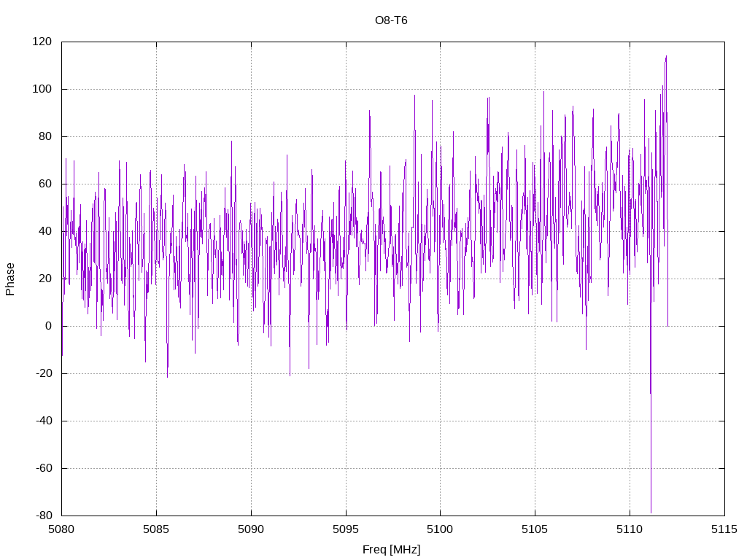Click the y-axis tick label -80
This screenshot has height=560, width=747.
tap(44, 516)
